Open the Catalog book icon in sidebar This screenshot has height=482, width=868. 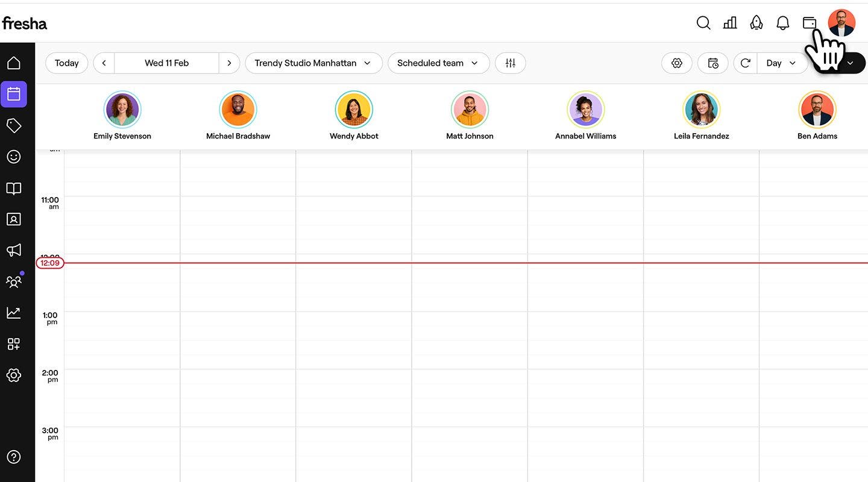tap(13, 189)
